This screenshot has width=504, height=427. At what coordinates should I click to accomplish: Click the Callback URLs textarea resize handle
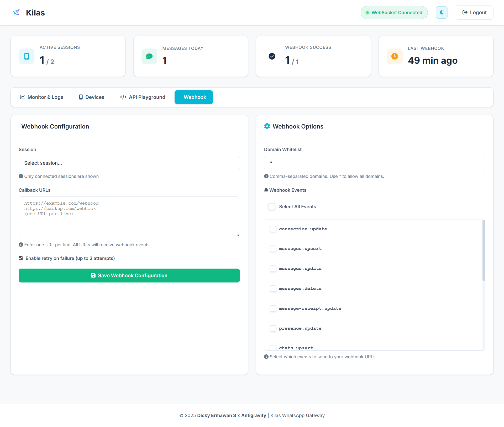(238, 234)
